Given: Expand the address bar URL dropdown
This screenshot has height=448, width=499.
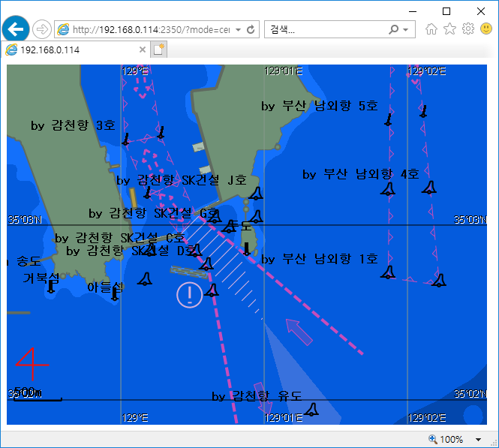Looking at the screenshot, I should tap(238, 30).
